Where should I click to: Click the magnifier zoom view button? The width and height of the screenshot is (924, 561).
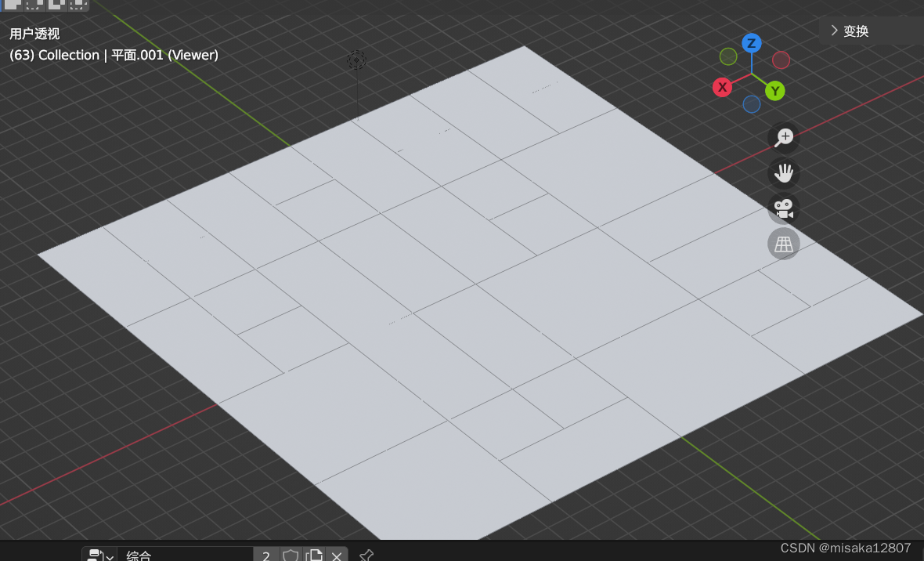(x=784, y=137)
